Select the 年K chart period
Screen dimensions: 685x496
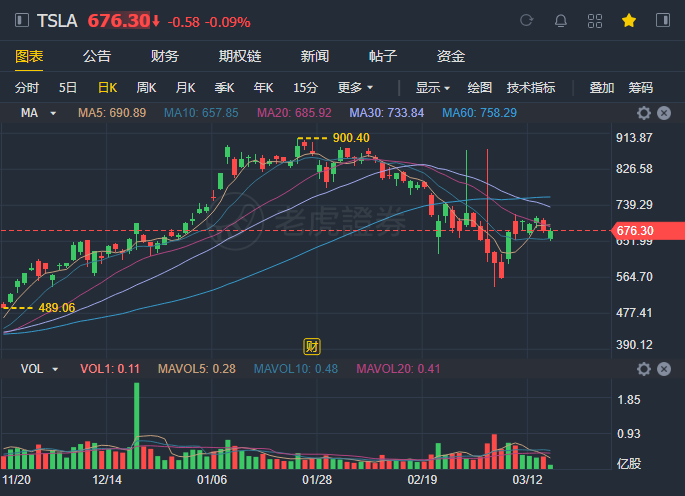(263, 88)
